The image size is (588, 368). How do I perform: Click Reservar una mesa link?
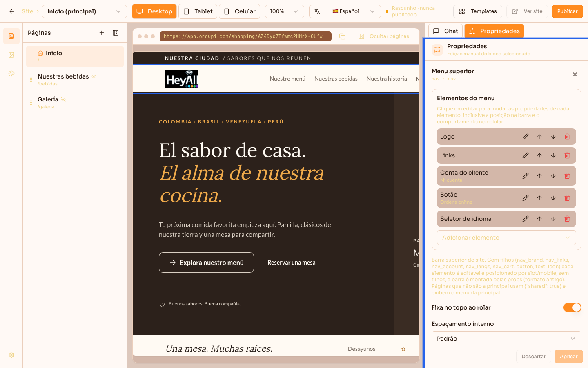tap(292, 263)
